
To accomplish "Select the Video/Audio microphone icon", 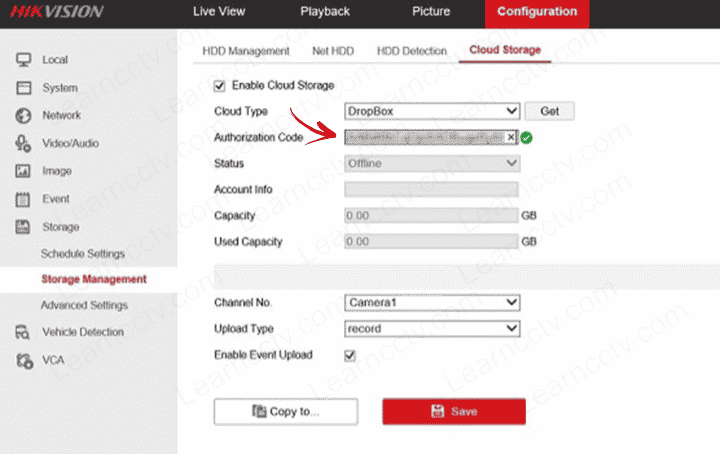I will tap(24, 144).
